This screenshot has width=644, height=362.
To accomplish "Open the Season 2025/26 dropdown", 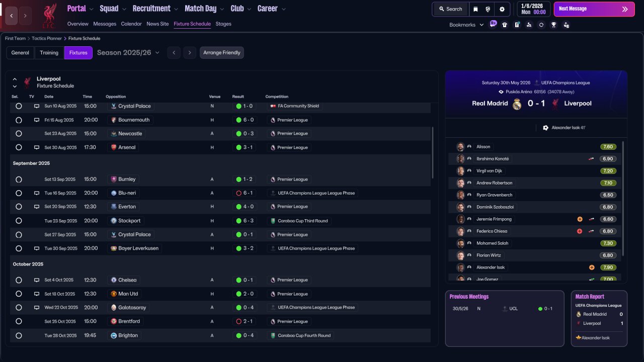I will [x=128, y=53].
